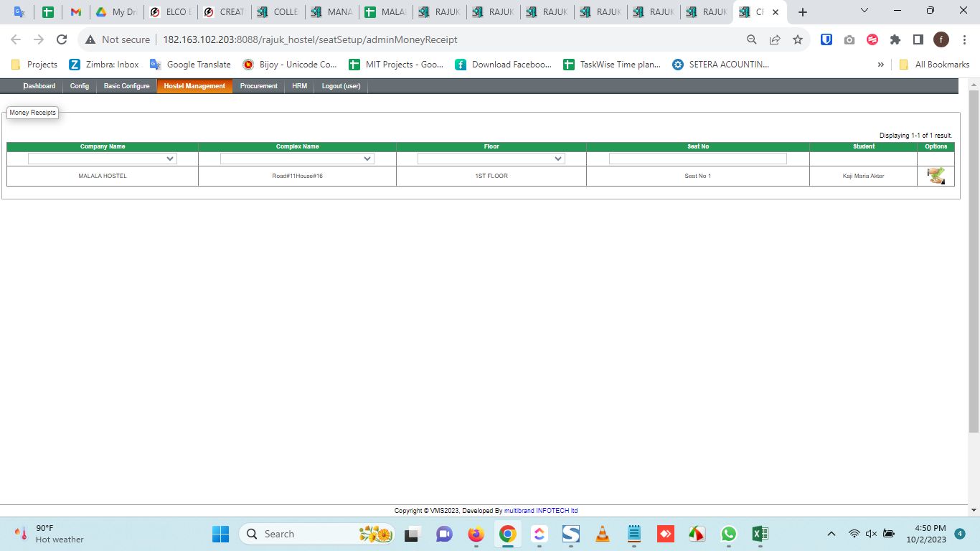Image resolution: width=980 pixels, height=551 pixels.
Task: Click Logout (user) in the menu bar
Action: pos(341,86)
